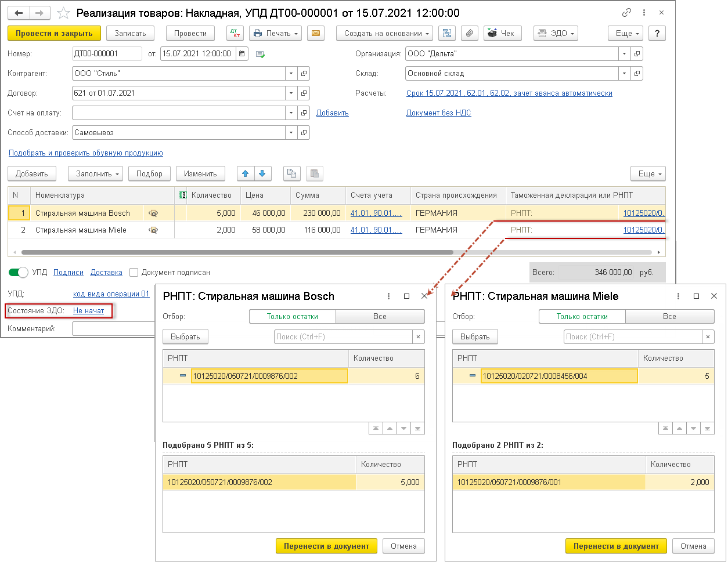Click Комментарий input field
Screen dimensions: 728x565
(x=114, y=329)
